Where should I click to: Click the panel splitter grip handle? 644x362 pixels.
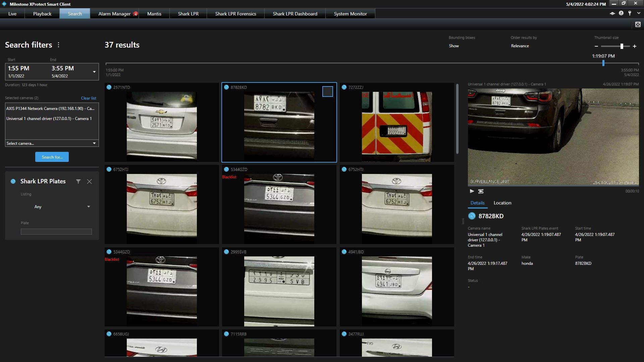click(x=463, y=221)
